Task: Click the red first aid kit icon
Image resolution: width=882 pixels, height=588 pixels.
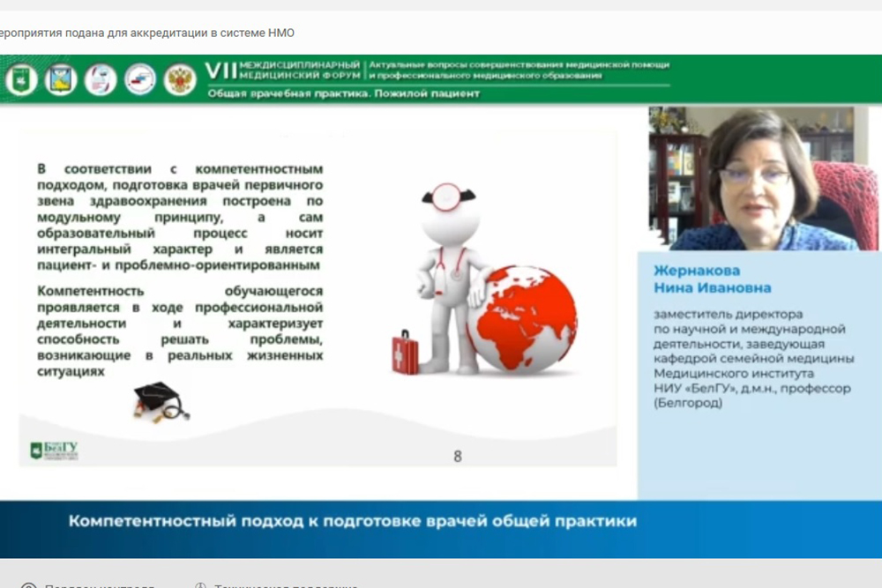Action: tap(405, 353)
